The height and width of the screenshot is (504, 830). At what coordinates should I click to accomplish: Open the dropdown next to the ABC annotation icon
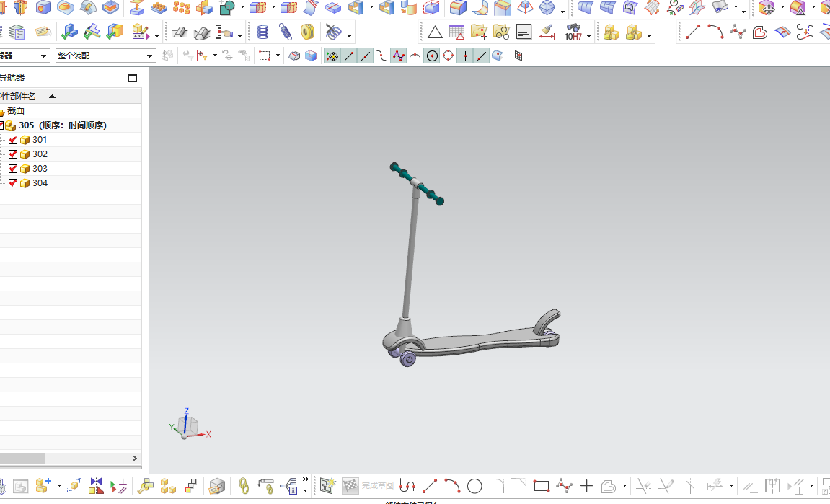click(x=156, y=36)
